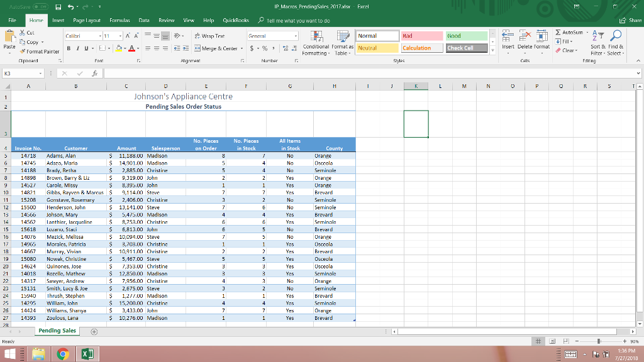
Task: Open the Merge & Center dropdown arrow
Action: coord(241,48)
